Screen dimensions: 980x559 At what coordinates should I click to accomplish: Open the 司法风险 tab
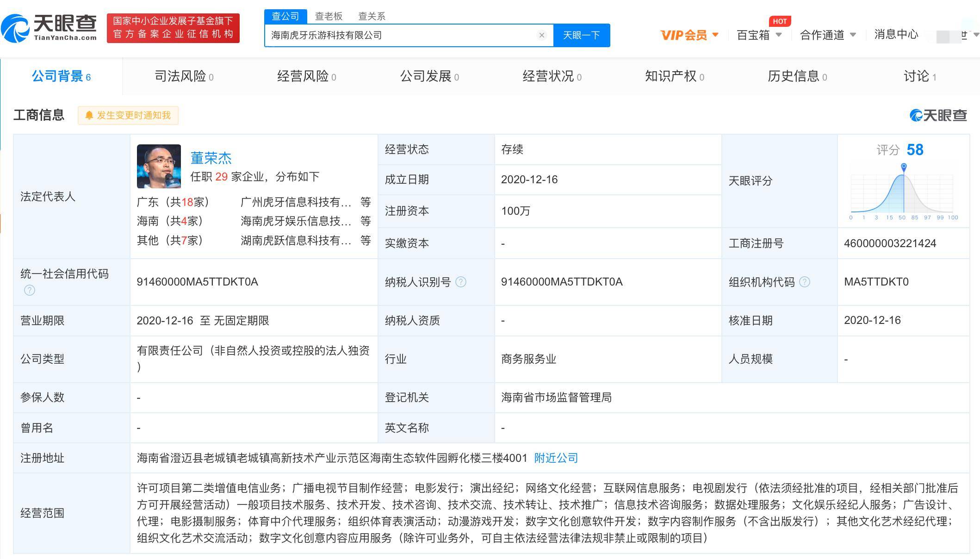point(184,76)
